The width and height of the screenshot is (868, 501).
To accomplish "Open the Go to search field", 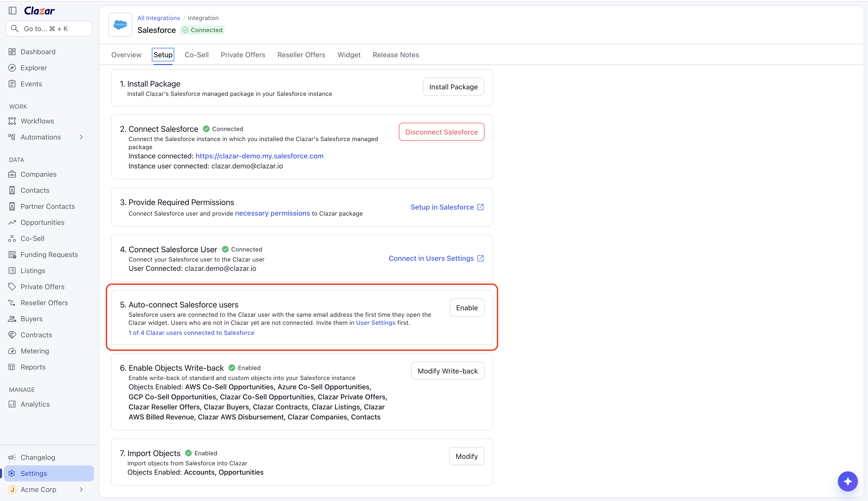I will 49,29.
